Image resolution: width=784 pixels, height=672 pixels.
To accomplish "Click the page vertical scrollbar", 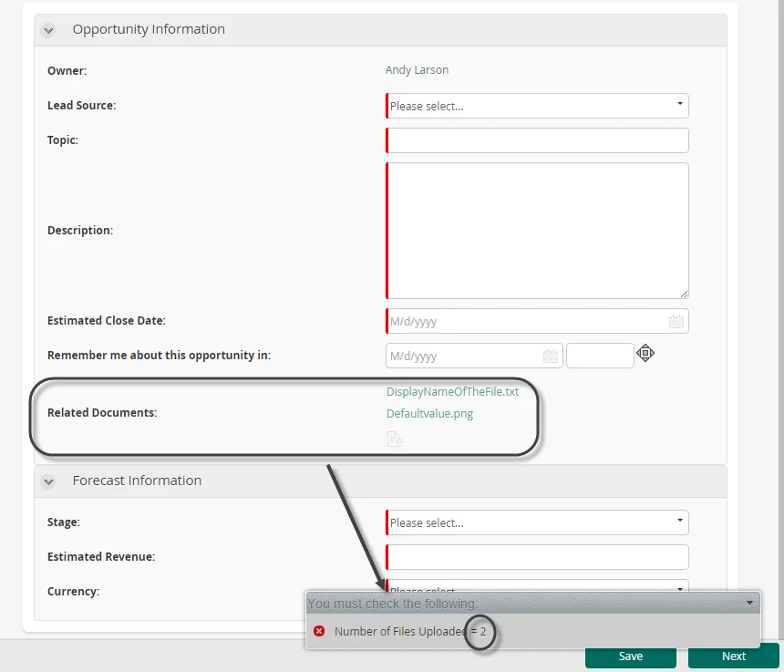I will click(x=781, y=320).
